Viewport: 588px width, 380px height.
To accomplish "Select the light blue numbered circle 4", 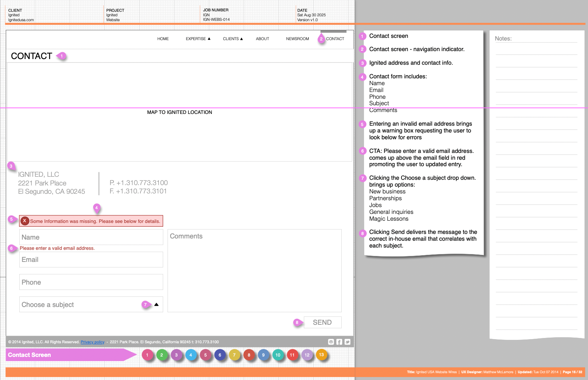I will click(191, 355).
